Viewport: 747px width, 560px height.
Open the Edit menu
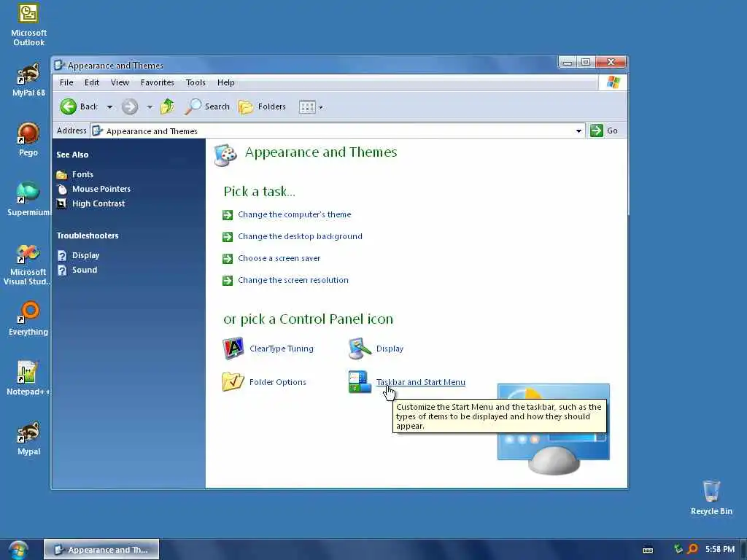pyautogui.click(x=92, y=82)
